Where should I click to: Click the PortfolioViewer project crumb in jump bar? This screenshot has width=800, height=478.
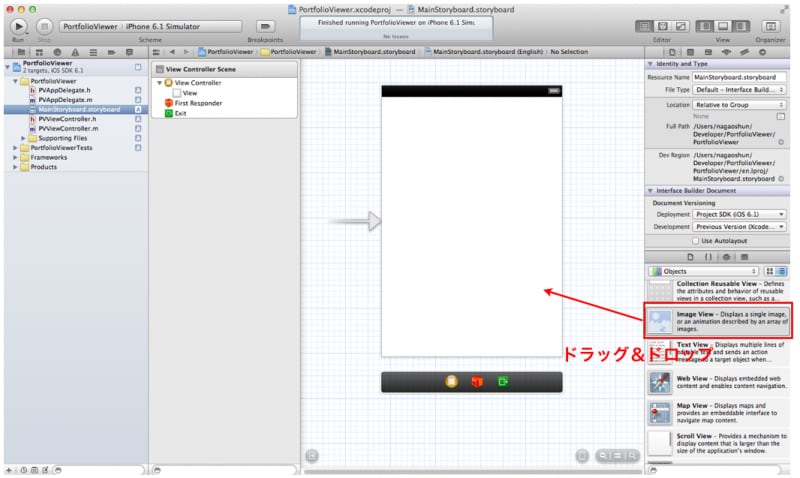pyautogui.click(x=225, y=52)
